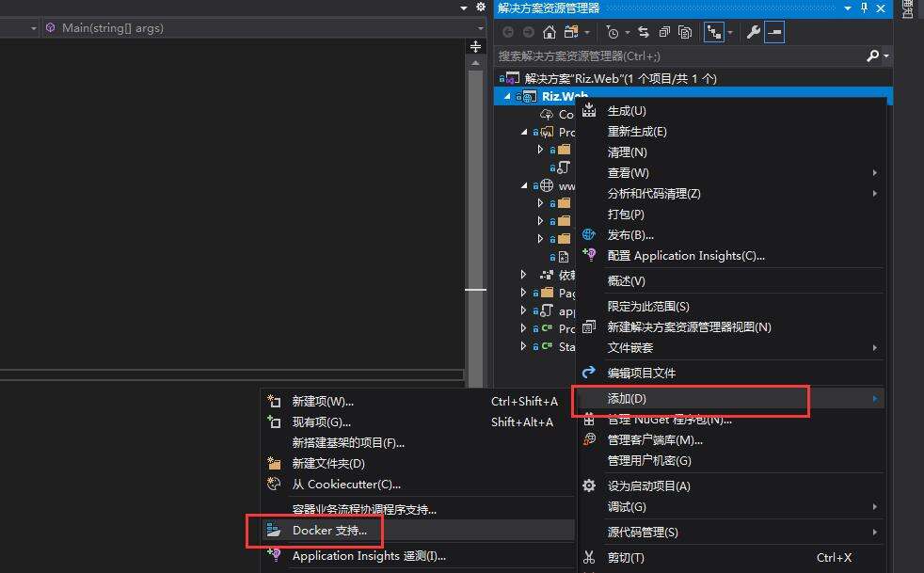Open the 查看(W) submenu
Image resolution: width=924 pixels, height=573 pixels.
click(731, 173)
